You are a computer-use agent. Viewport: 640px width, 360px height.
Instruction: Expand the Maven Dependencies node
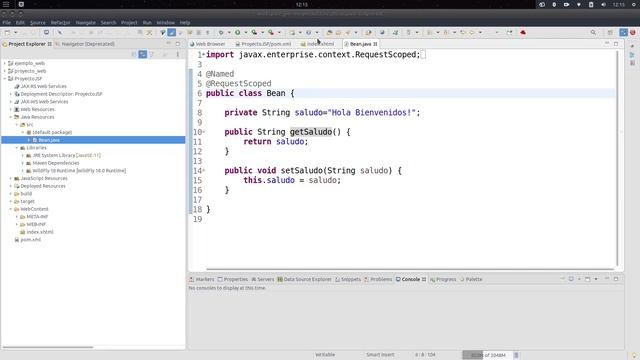pyautogui.click(x=23, y=163)
